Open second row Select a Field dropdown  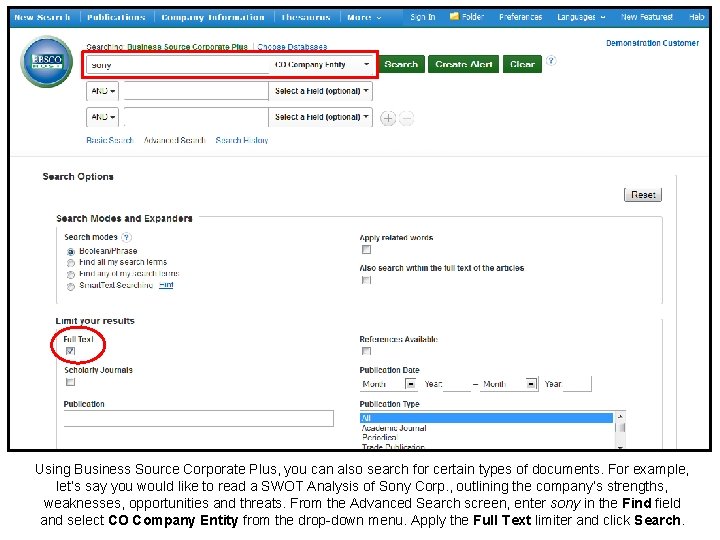tap(321, 91)
